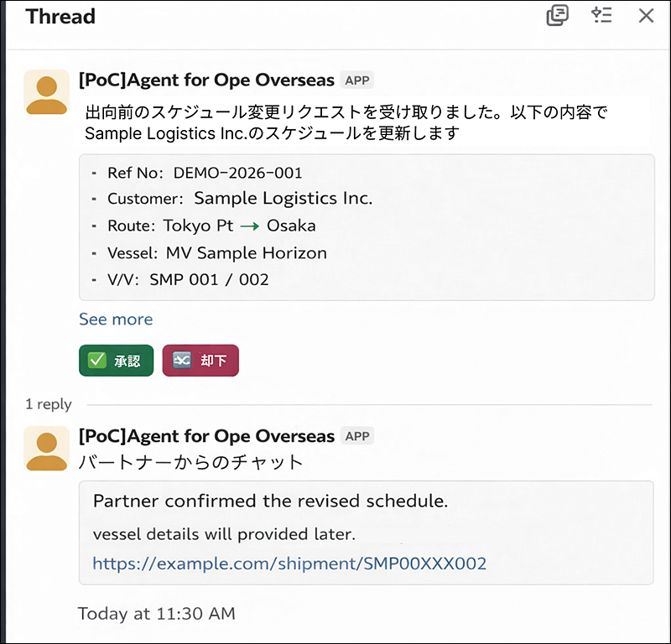Viewport: 671px width, 644px height.
Task: Close the Thread panel
Action: point(646,16)
